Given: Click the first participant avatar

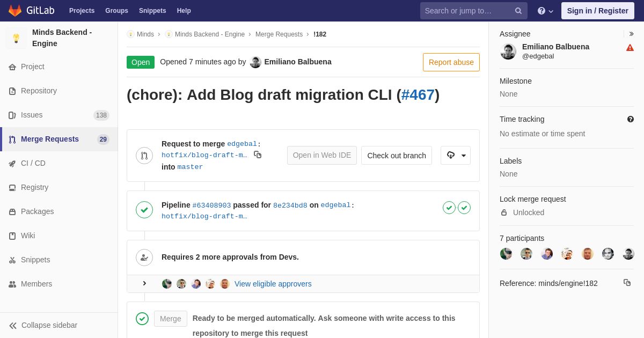Looking at the screenshot, I should point(506,254).
